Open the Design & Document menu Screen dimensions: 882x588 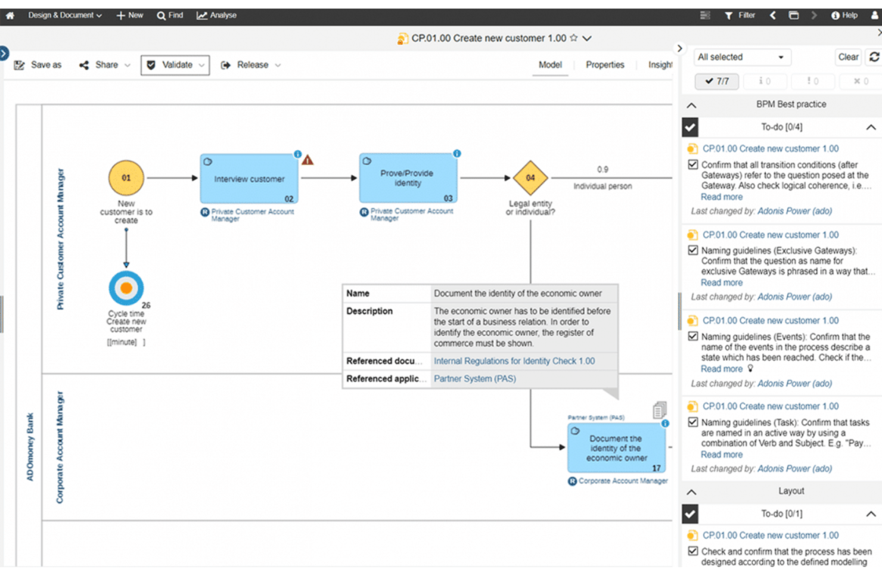[64, 15]
